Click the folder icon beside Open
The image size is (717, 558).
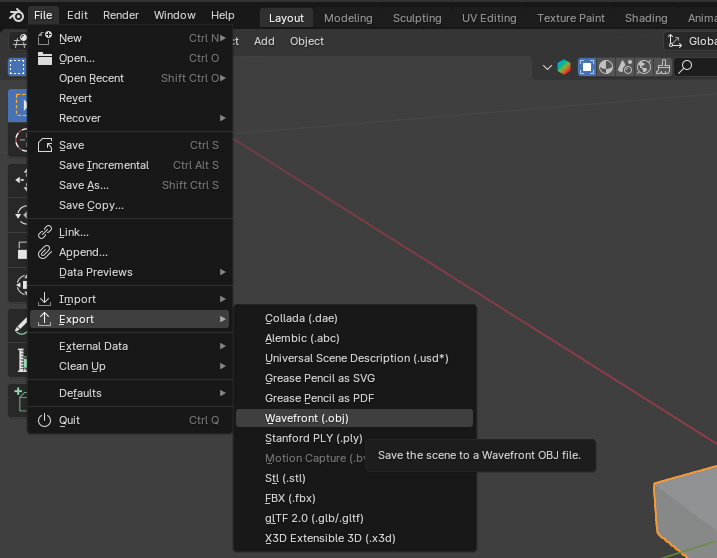point(44,58)
